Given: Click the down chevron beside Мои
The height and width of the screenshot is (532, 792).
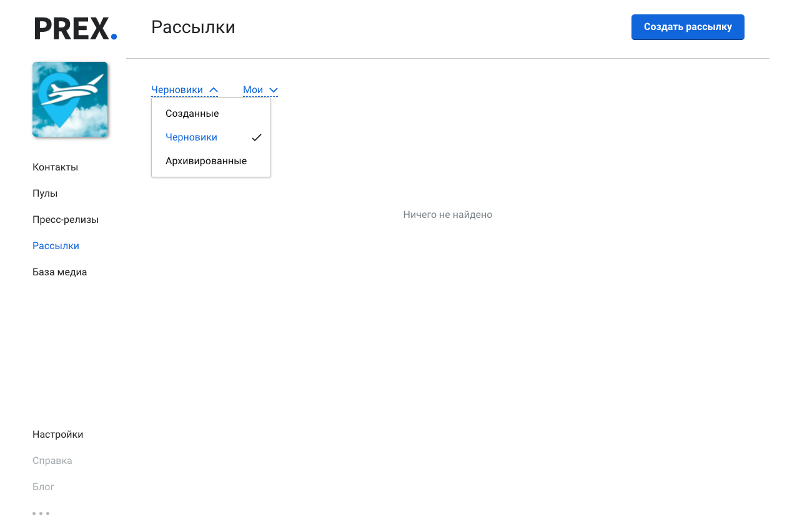Looking at the screenshot, I should pyautogui.click(x=273, y=90).
